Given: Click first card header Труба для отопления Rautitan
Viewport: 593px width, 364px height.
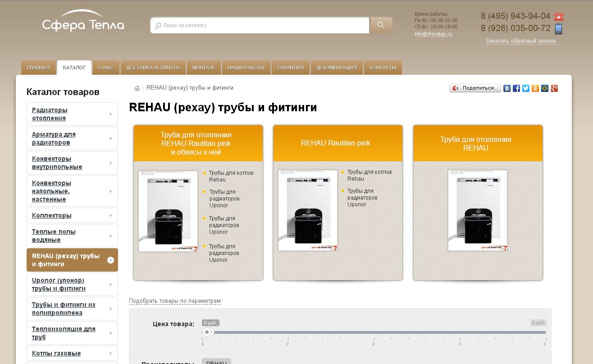Looking at the screenshot, I should (198, 143).
